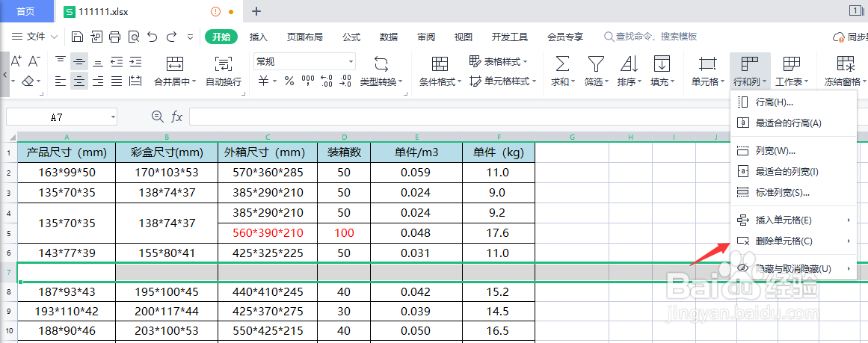
Task: Click the 填充 fill button
Action: pos(662,72)
